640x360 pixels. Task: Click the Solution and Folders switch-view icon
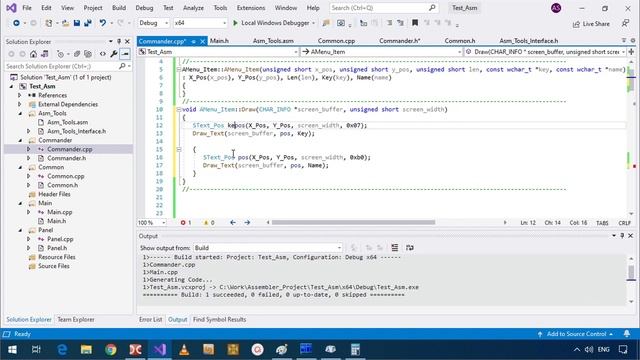[44, 54]
